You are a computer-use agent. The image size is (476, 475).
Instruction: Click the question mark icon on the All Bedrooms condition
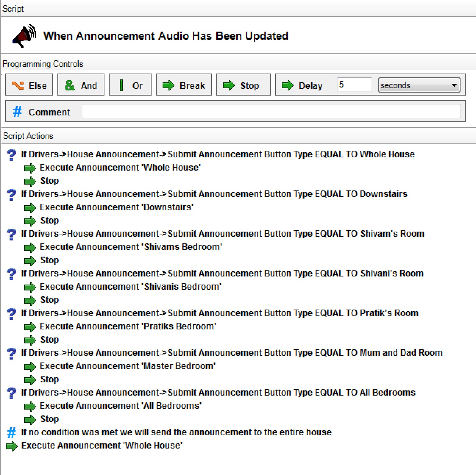pos(11,392)
